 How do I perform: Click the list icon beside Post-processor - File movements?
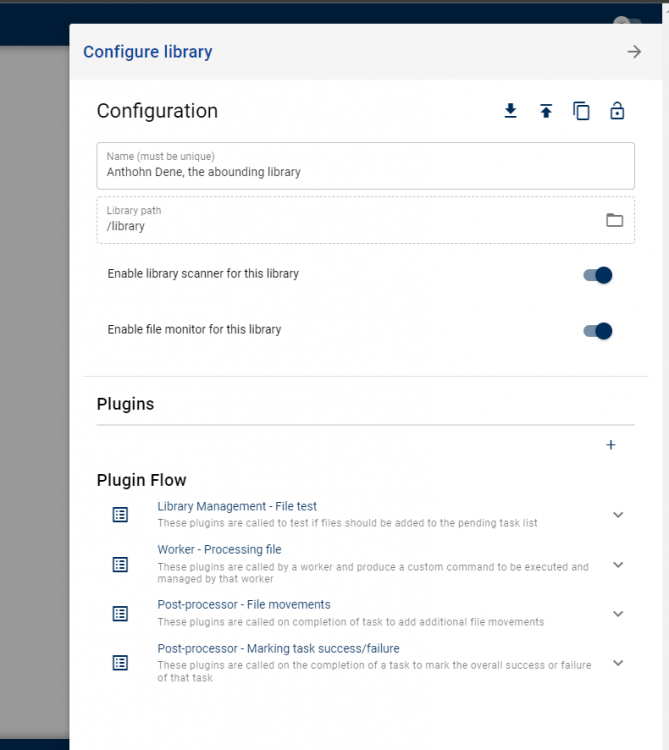tap(120, 614)
